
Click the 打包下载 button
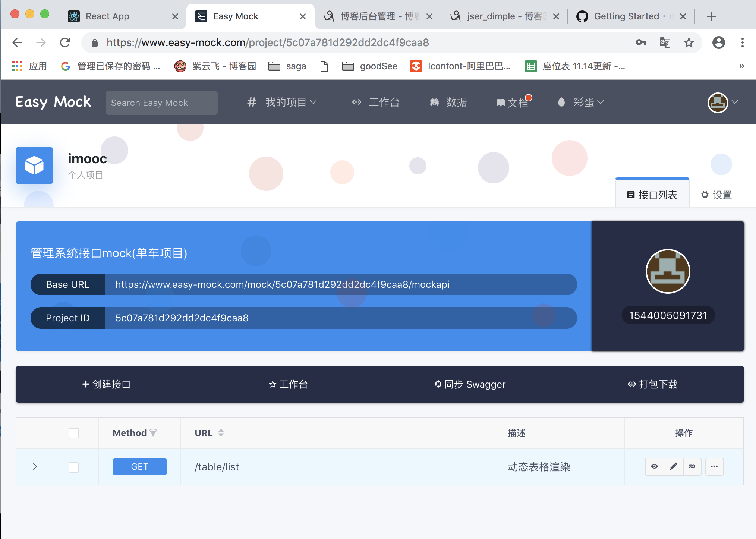point(652,384)
